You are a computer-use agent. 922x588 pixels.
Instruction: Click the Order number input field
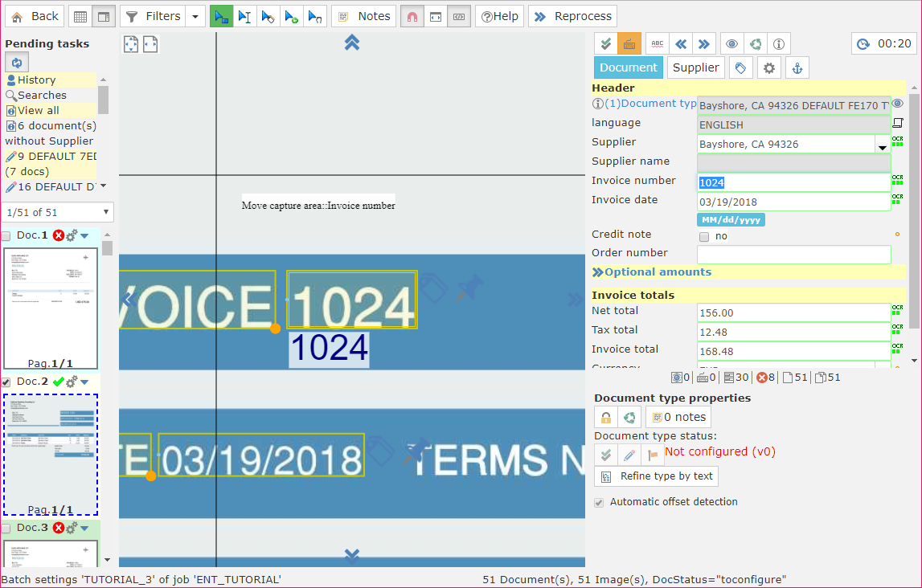(x=794, y=255)
